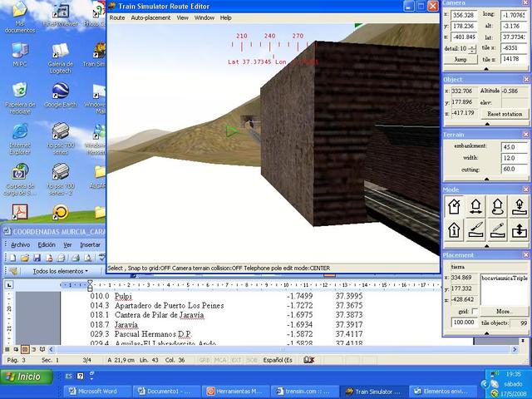Viewport: 532px width, 399px height.
Task: Select the Internet Explorer desktop icon
Action: tap(19, 134)
